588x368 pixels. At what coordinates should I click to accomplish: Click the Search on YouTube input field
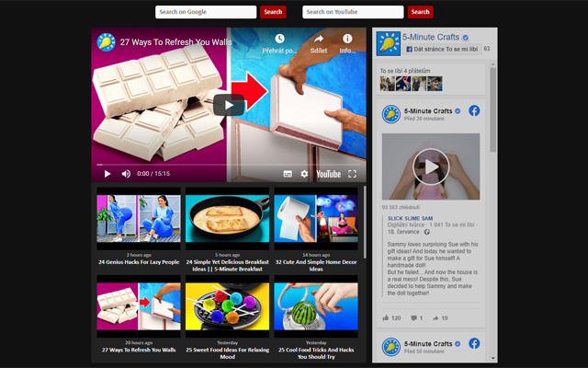pyautogui.click(x=353, y=12)
